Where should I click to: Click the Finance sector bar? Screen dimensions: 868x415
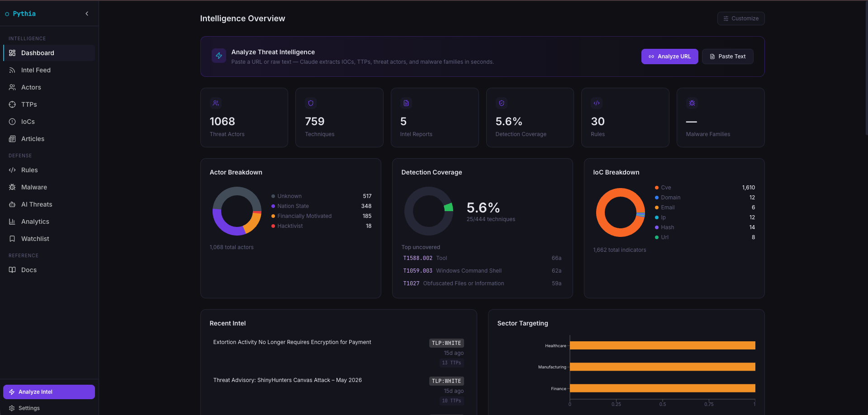coord(662,388)
